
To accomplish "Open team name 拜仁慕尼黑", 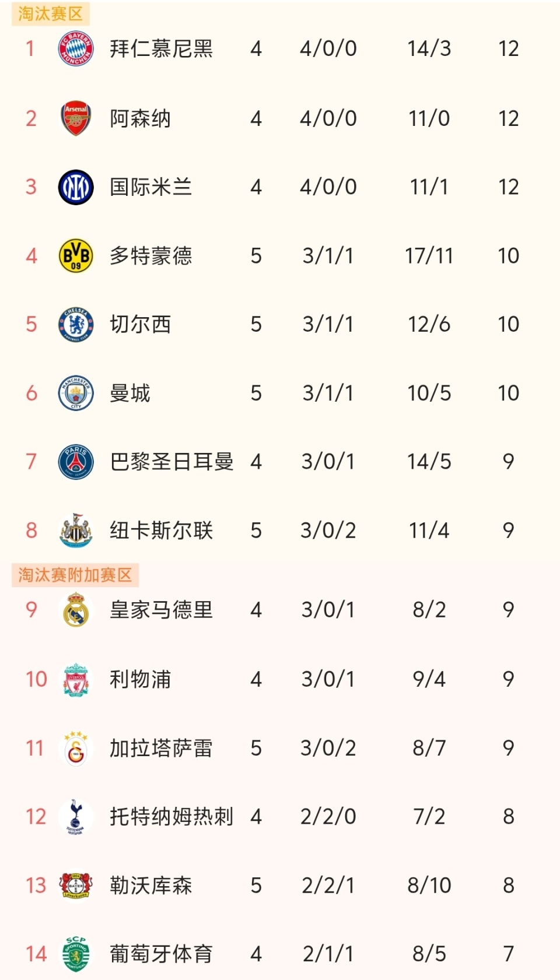I will pyautogui.click(x=161, y=48).
